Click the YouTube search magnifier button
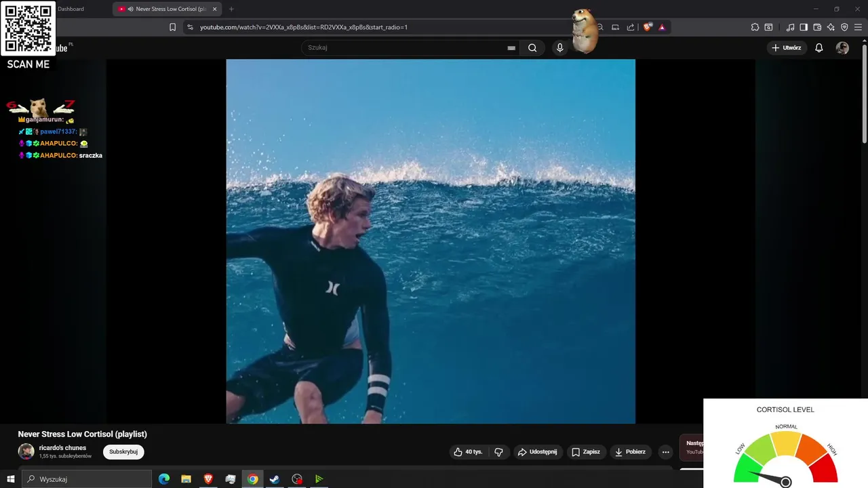This screenshot has height=488, width=868. click(532, 47)
